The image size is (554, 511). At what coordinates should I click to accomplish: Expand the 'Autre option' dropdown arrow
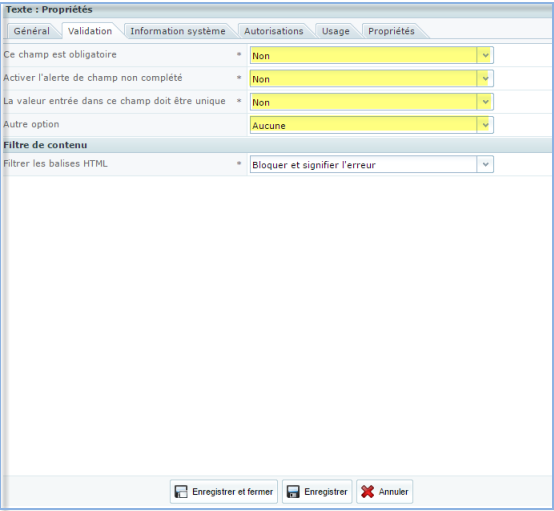tap(485, 125)
